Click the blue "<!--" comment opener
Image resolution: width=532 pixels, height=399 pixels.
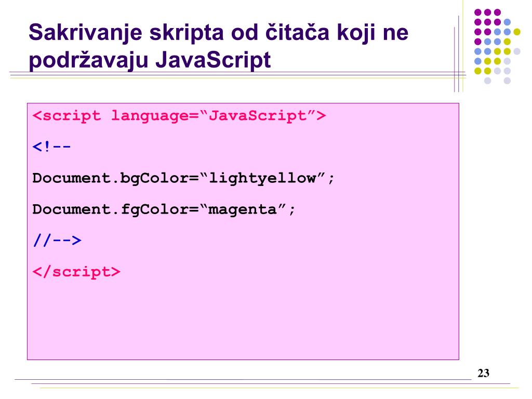point(51,147)
